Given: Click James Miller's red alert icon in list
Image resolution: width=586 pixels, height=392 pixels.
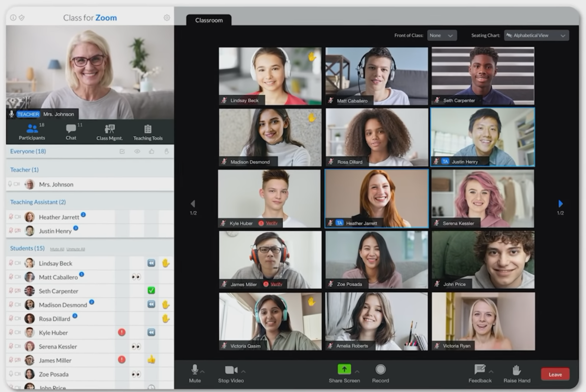Looking at the screenshot, I should click(x=122, y=360).
